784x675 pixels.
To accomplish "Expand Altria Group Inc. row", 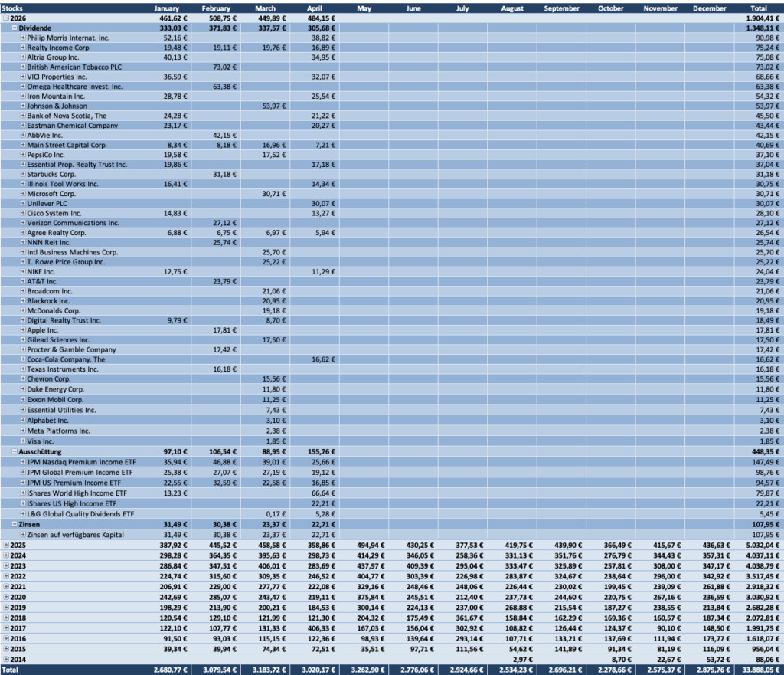I will tap(23, 57).
